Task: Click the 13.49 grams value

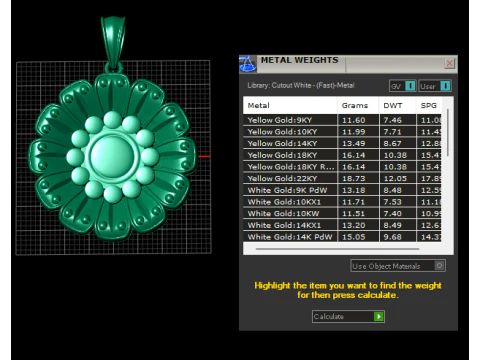Action: point(354,143)
